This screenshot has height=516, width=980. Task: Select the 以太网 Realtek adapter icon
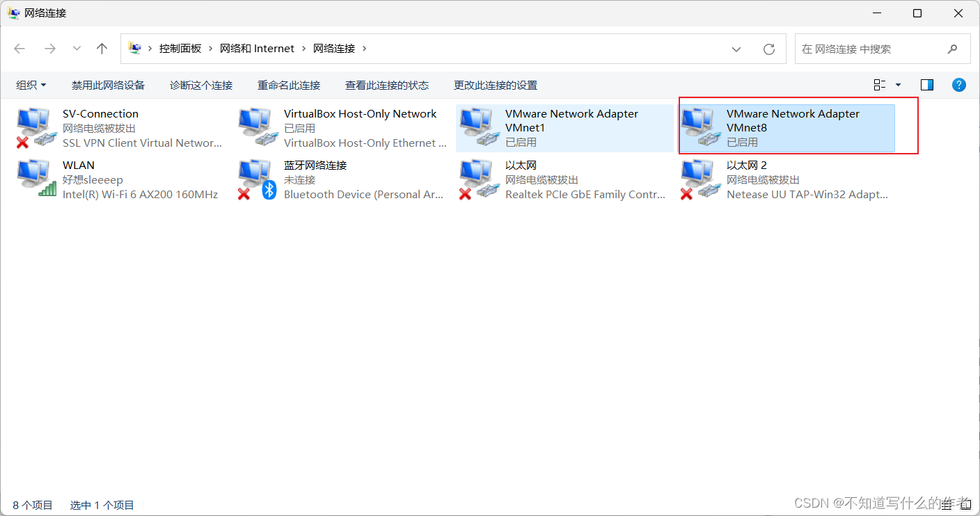[479, 179]
